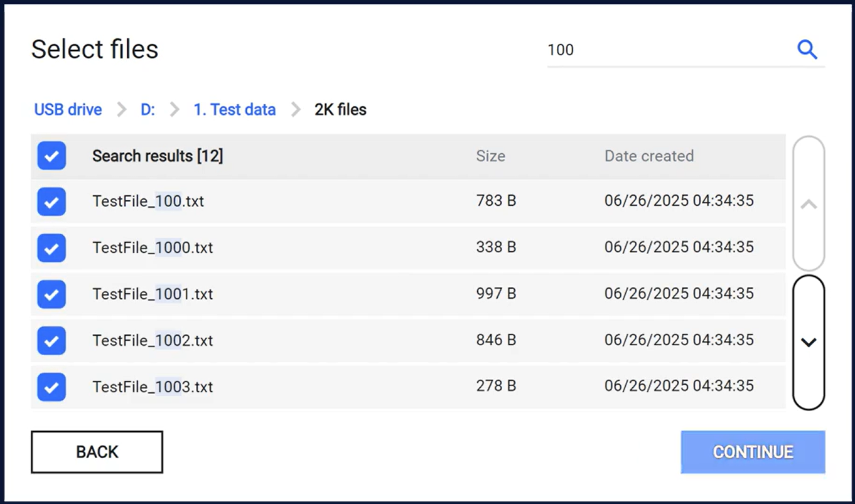
Task: Uncheck the TestFile_1000.txt checkbox
Action: [51, 248]
